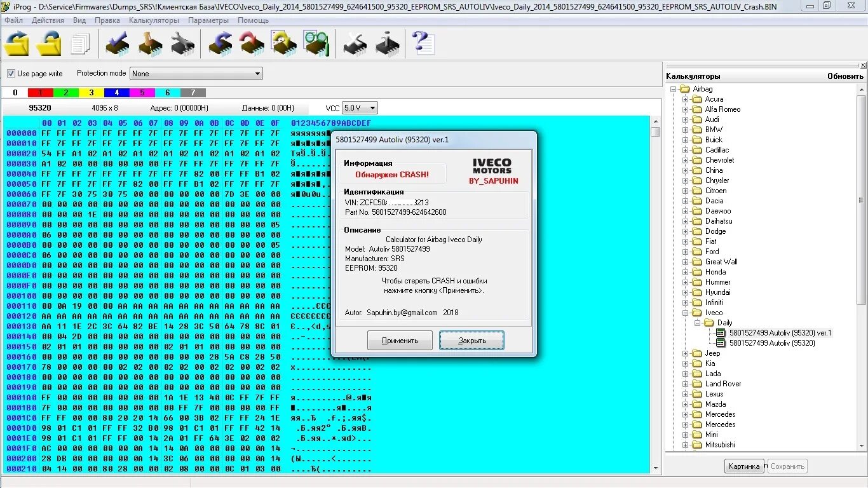The width and height of the screenshot is (868, 488).
Task: Click chip icon with letter i
Action: coord(387,43)
